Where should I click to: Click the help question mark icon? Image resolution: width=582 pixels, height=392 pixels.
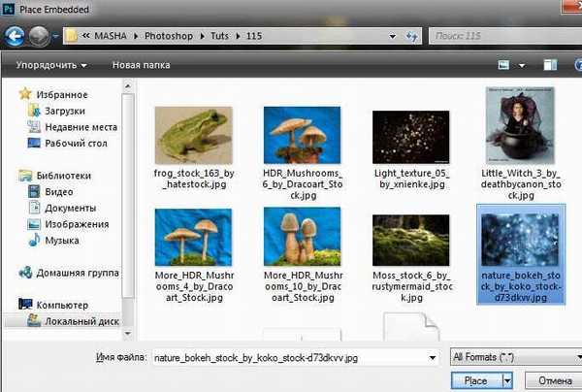tap(564, 65)
